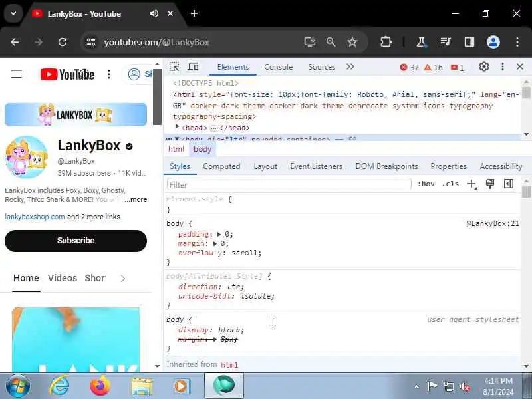Toggle the .cls classes button
This screenshot has width=532, height=399.
pos(450,184)
